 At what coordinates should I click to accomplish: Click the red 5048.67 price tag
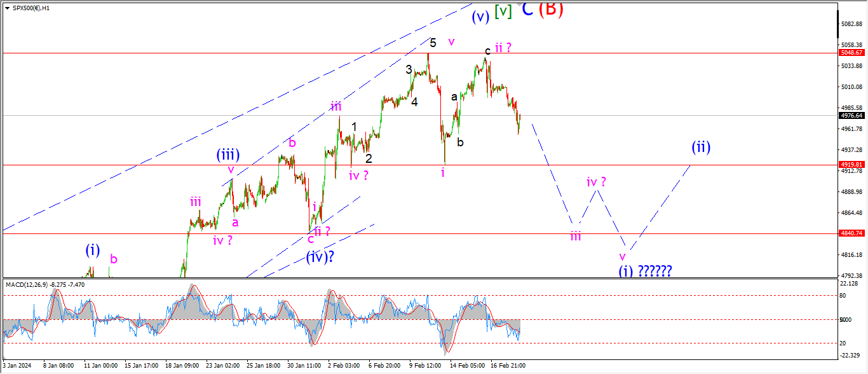851,53
